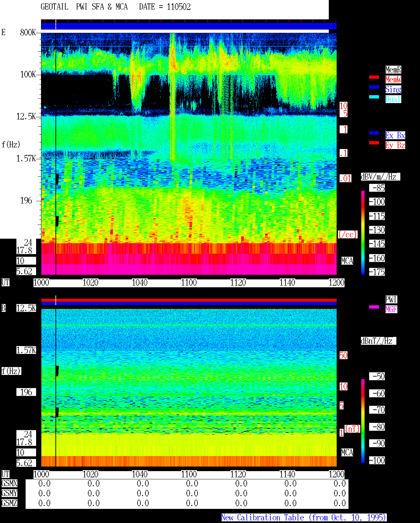The width and height of the screenshot is (420, 523).
Task: Click the Sing legend label
Action: pos(393,89)
